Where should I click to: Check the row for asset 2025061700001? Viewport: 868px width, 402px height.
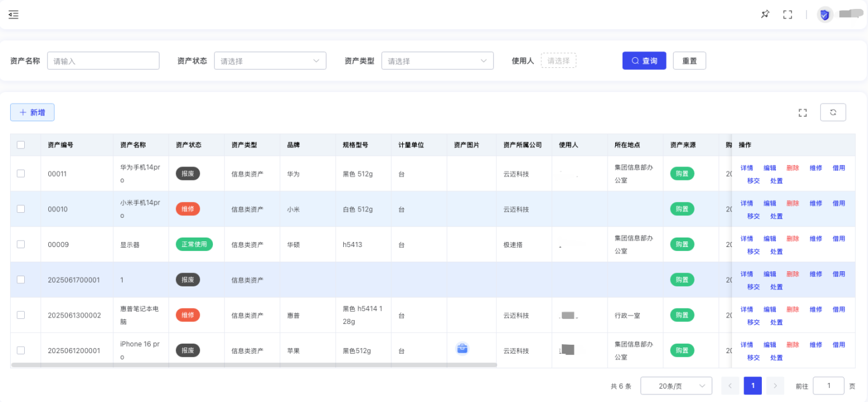(x=21, y=279)
